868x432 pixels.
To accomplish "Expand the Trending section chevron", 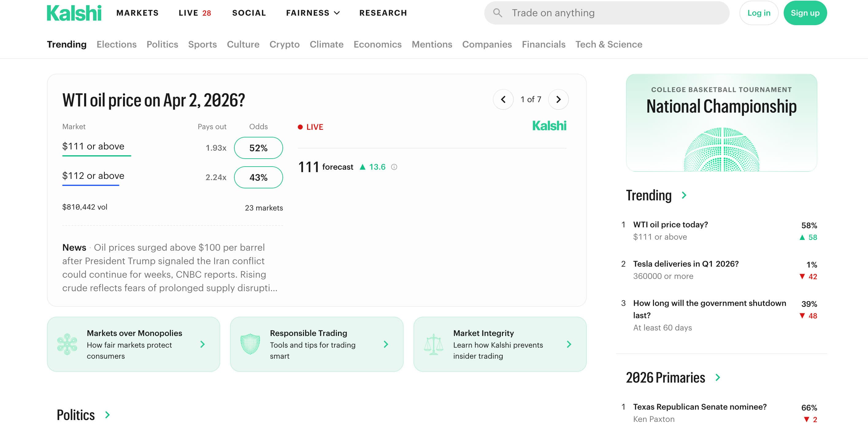I will 684,195.
